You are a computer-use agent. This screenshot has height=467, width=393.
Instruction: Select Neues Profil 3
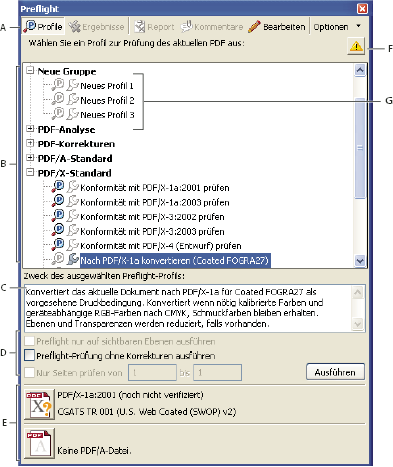[x=107, y=115]
